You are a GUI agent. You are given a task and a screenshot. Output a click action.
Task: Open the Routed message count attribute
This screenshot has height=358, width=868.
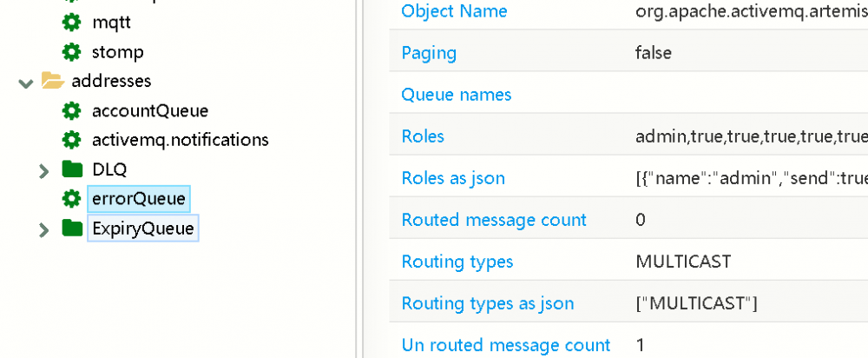coord(494,220)
